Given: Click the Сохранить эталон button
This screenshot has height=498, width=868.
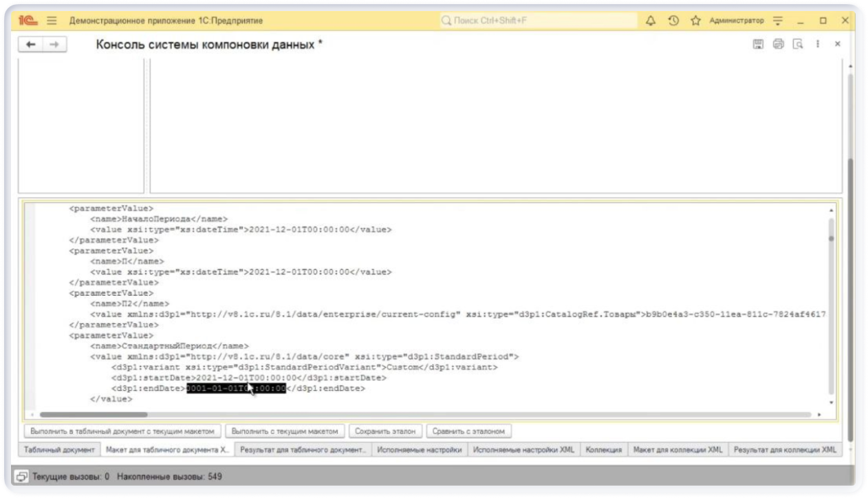Looking at the screenshot, I should click(x=385, y=431).
